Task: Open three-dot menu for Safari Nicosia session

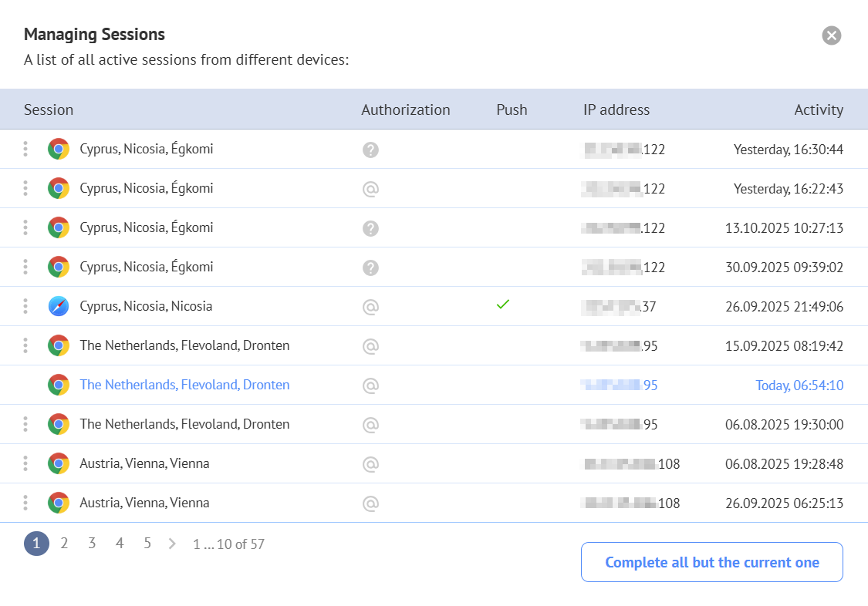Action: pos(25,306)
